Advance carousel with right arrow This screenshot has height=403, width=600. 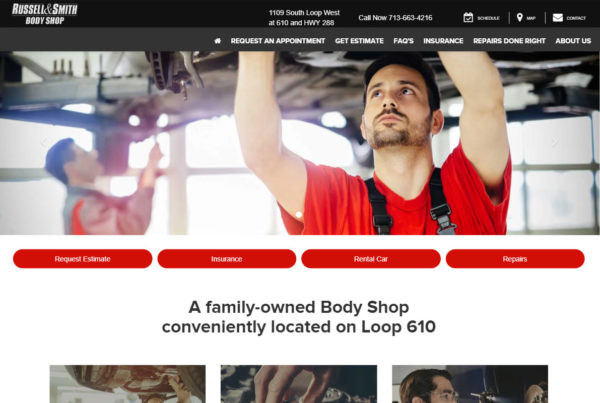pyautogui.click(x=555, y=142)
